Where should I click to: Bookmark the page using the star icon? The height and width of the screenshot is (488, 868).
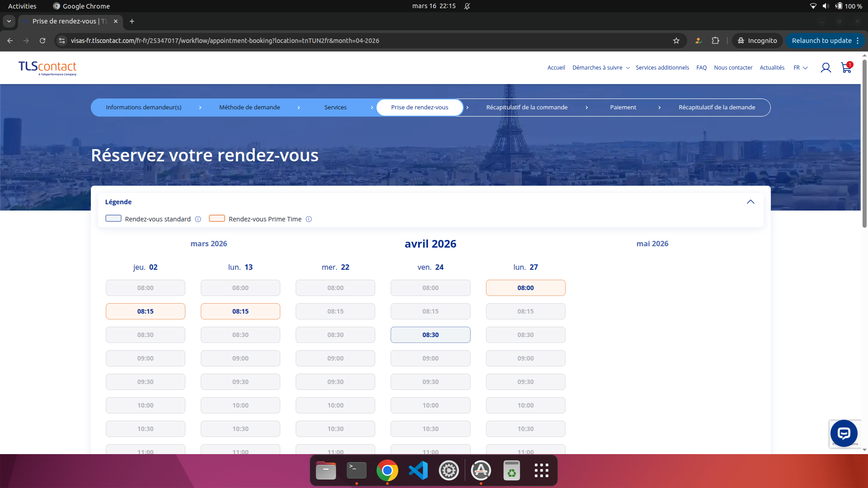pyautogui.click(x=676, y=41)
